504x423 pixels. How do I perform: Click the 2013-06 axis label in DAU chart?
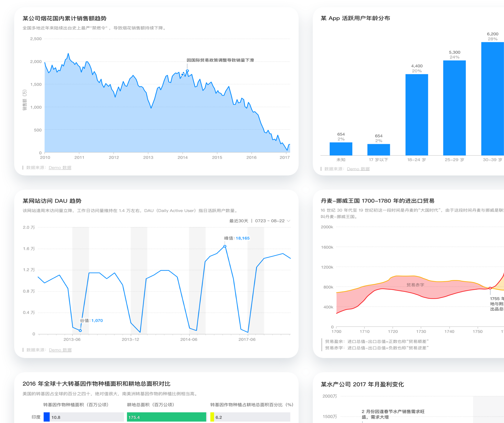[x=72, y=339]
